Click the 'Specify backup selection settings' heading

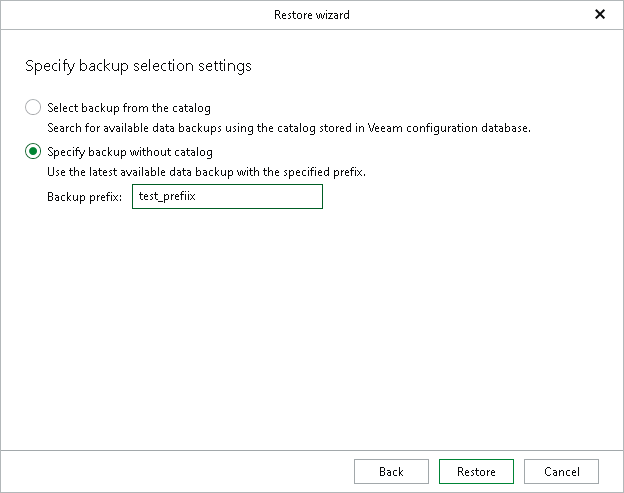[137, 67]
